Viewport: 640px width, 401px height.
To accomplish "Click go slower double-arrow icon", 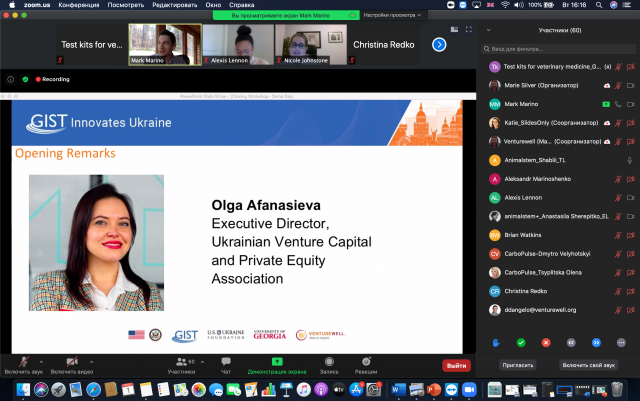I will tap(571, 343).
